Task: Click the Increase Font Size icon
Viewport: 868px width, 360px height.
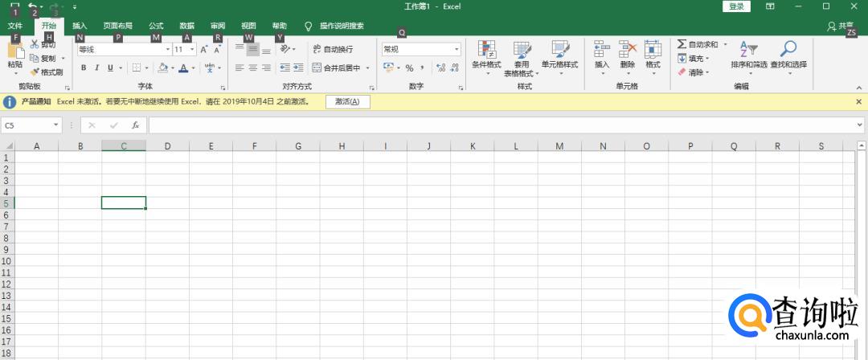Action: click(203, 49)
